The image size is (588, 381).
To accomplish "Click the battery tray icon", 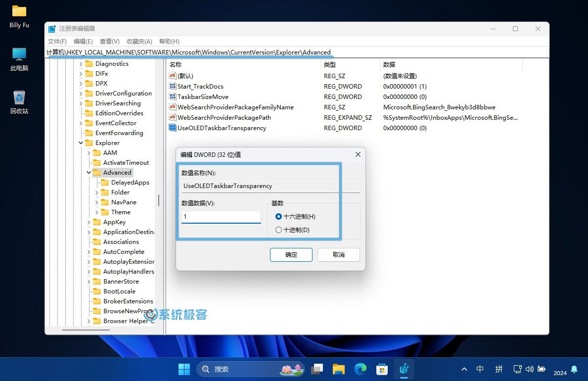I will 541,369.
